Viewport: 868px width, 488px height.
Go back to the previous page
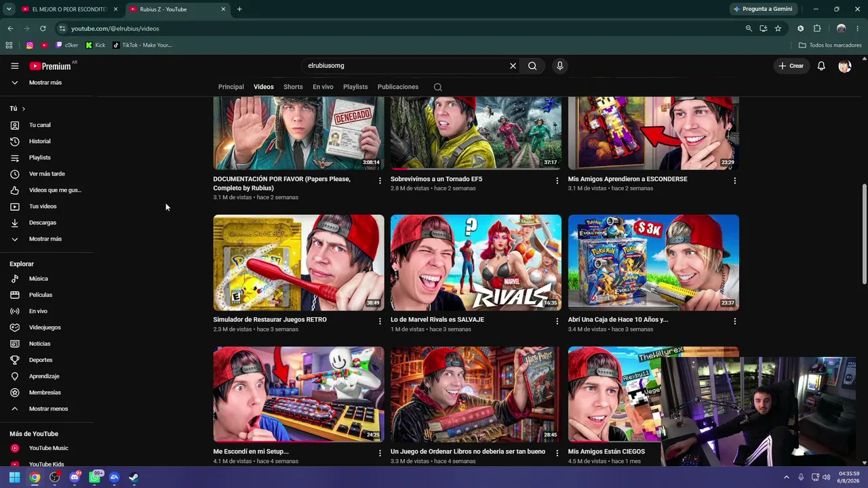tap(10, 28)
